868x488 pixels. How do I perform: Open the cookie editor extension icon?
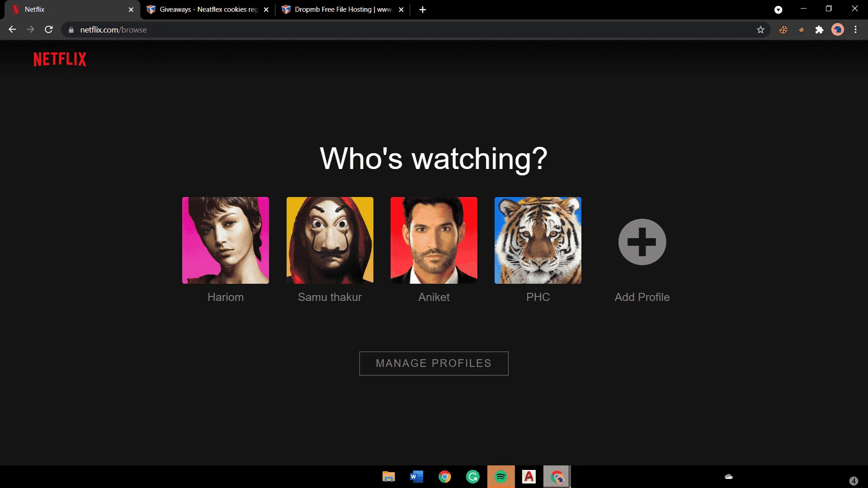tap(783, 30)
